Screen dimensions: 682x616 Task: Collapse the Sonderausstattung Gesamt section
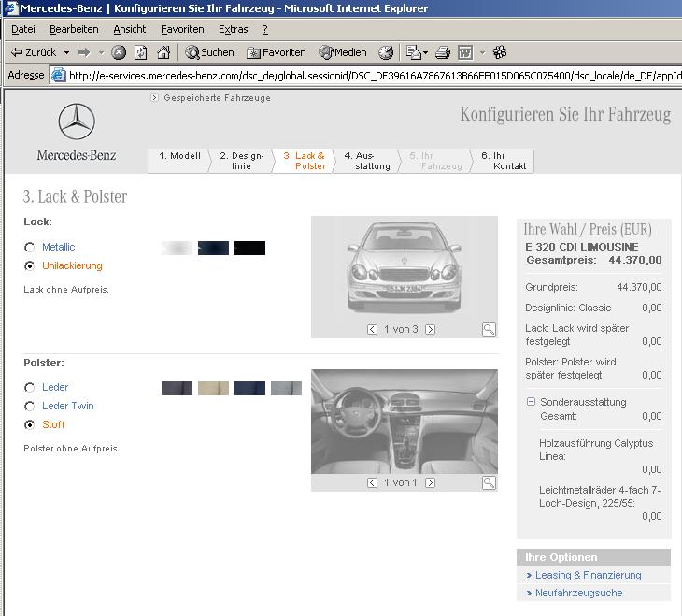(x=531, y=402)
